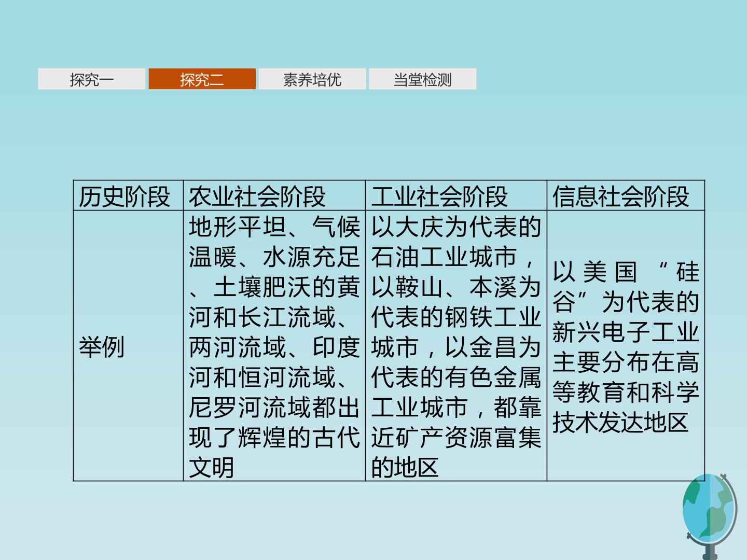Click the text 近矿产资源富集 in the table
The image size is (747, 560).
coord(456,438)
